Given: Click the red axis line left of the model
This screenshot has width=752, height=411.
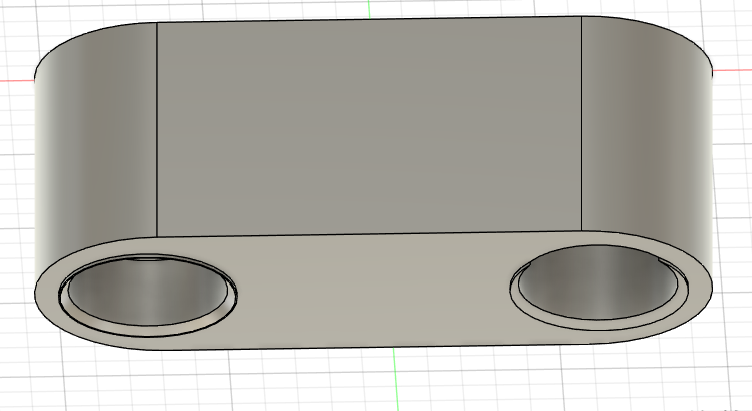Looking at the screenshot, I should pos(15,79).
